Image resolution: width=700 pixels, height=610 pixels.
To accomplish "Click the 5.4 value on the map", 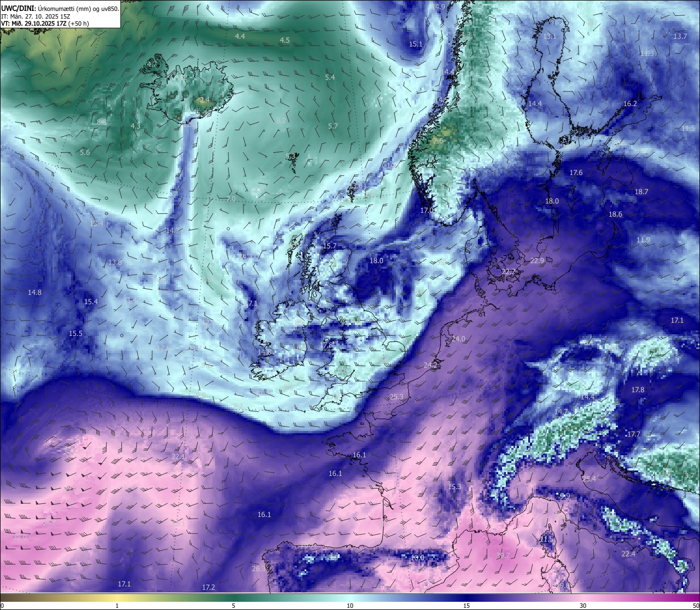I will pyautogui.click(x=330, y=78).
